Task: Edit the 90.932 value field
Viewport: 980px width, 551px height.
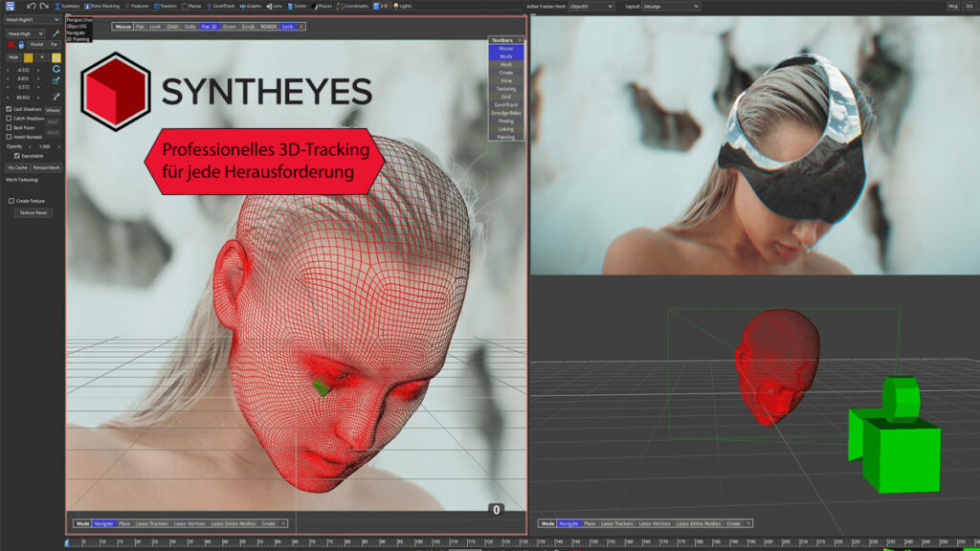Action: pyautogui.click(x=23, y=98)
